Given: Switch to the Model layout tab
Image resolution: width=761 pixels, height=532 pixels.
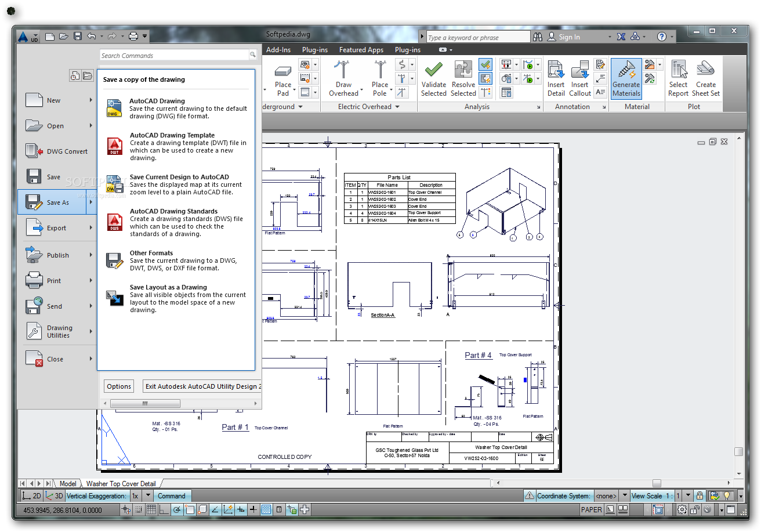Looking at the screenshot, I should point(67,484).
